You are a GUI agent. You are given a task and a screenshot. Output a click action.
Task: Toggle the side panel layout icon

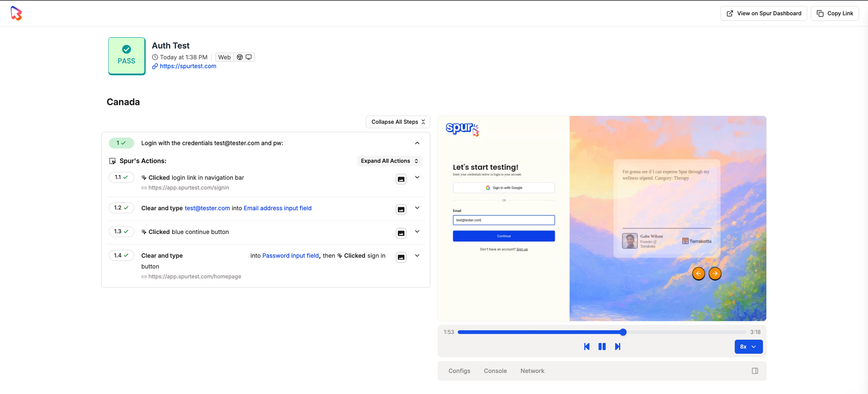pos(755,371)
